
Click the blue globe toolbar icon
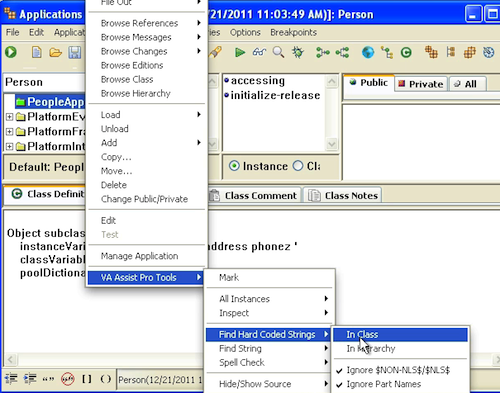pos(368,52)
